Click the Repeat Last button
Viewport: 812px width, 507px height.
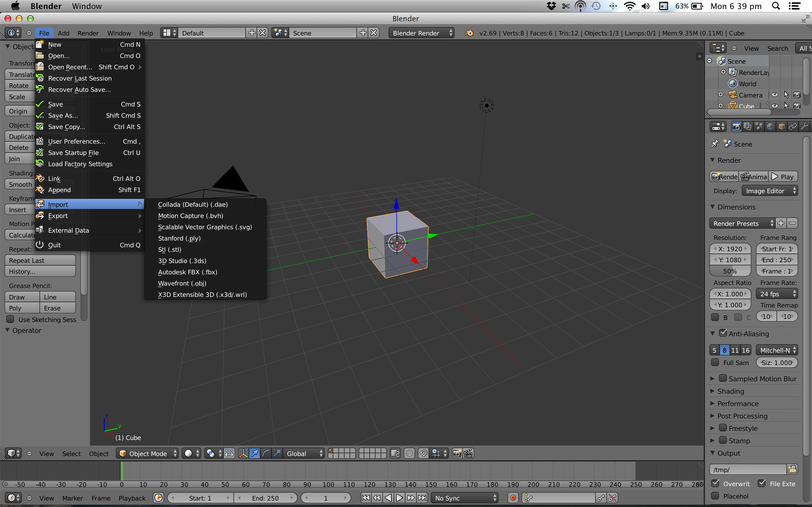coord(40,260)
